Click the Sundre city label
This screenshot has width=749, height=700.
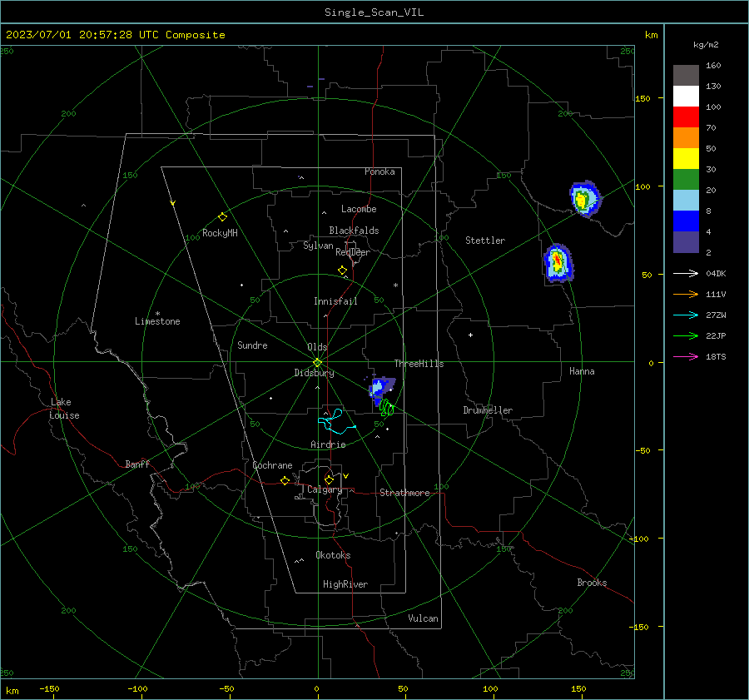252,345
